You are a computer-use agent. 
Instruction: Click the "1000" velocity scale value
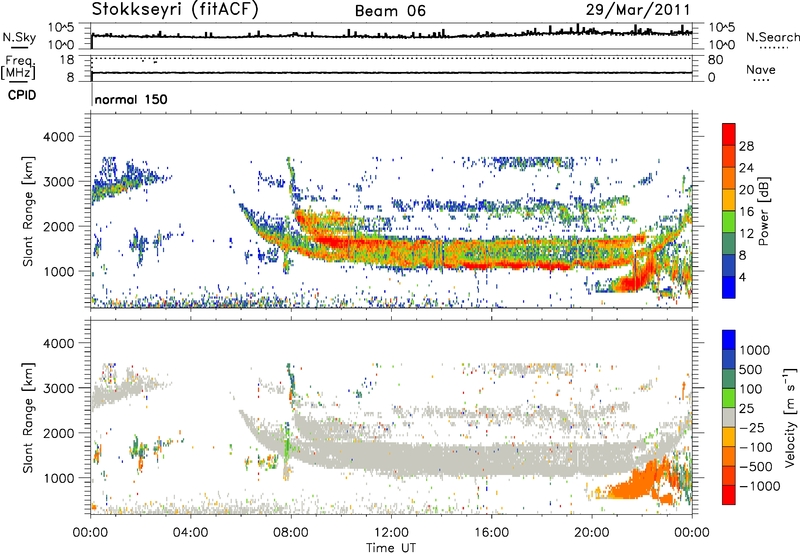click(755, 350)
